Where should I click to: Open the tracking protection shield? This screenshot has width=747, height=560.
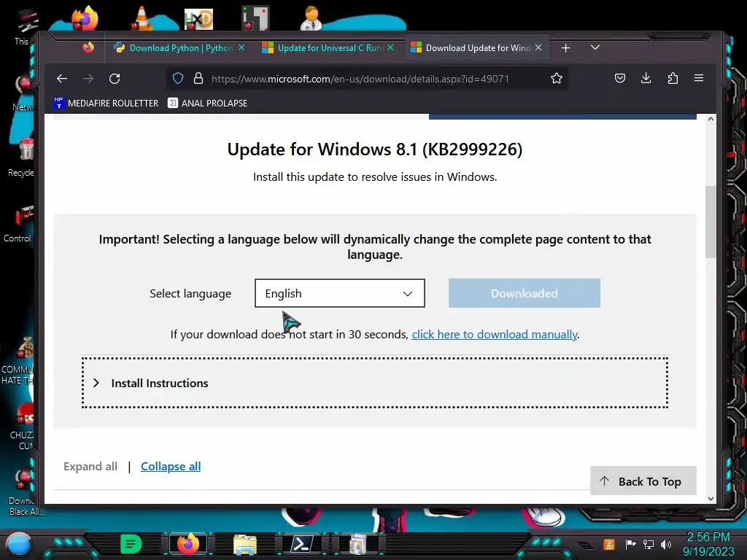(178, 79)
